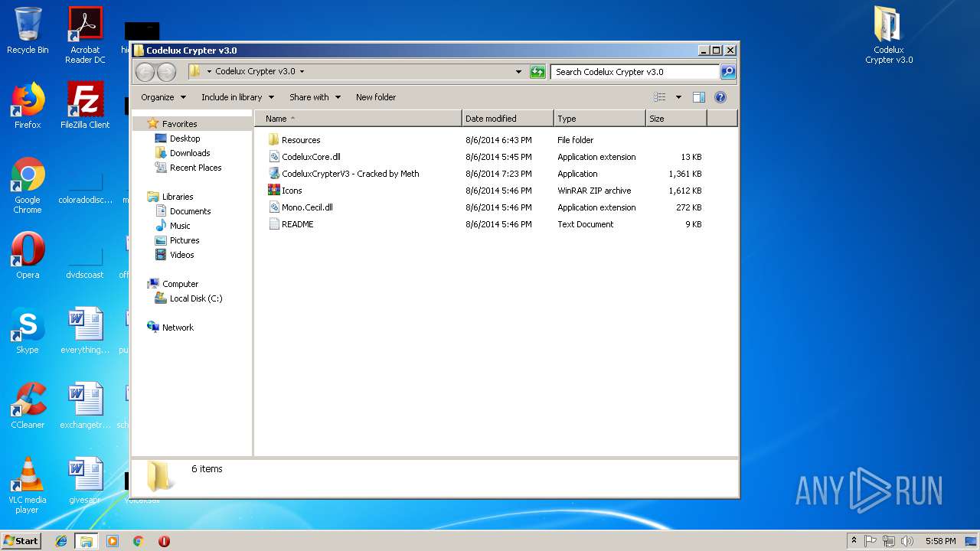Open Explorer folder icon on taskbar
This screenshot has height=551, width=980.
coord(87,541)
